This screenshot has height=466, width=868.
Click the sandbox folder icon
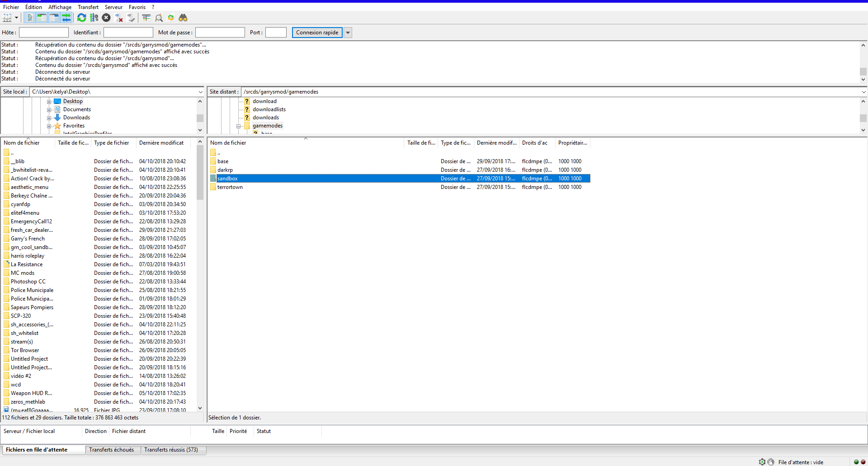click(213, 179)
